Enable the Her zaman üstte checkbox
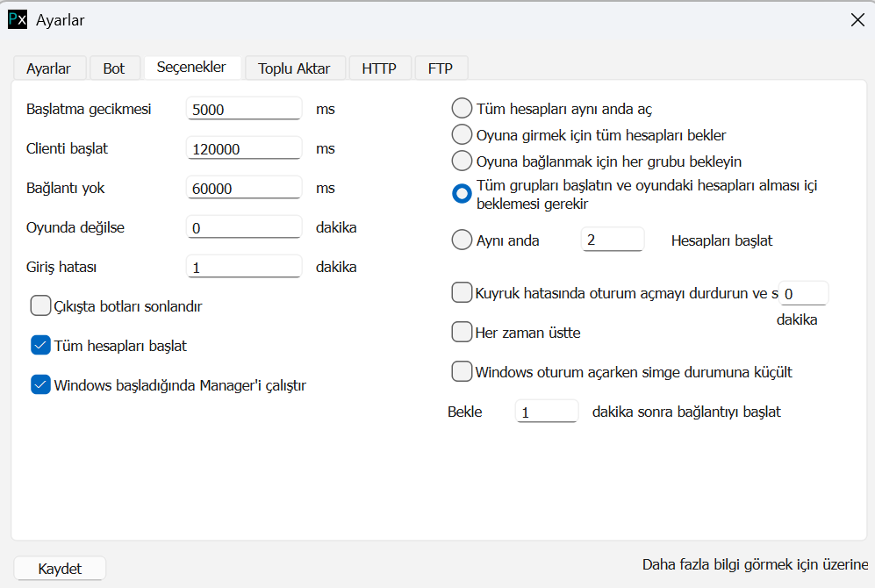Screen dimensions: 875x588 pyautogui.click(x=462, y=333)
